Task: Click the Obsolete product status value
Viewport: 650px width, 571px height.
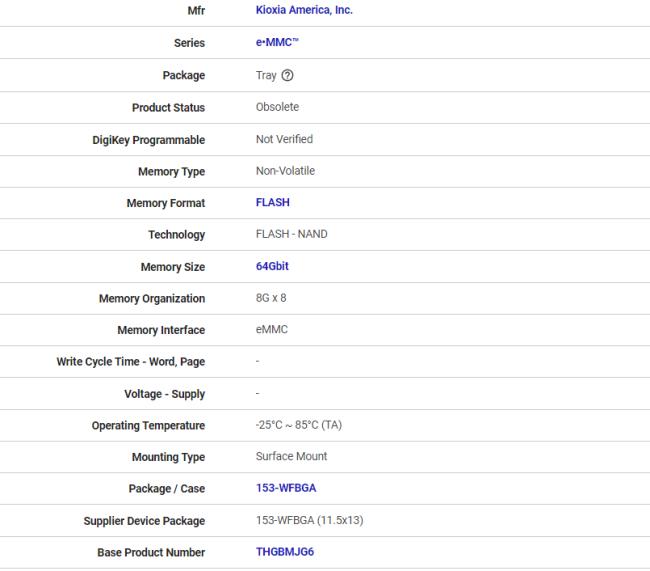Action: click(277, 107)
